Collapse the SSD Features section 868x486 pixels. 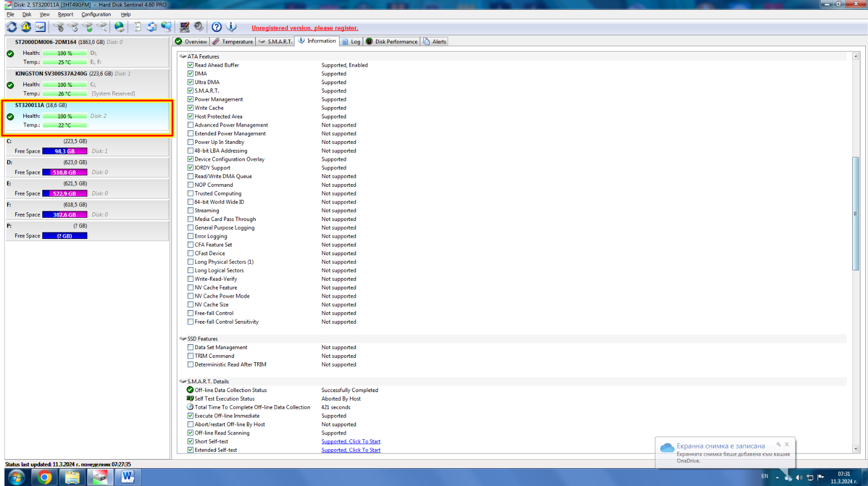click(x=183, y=339)
